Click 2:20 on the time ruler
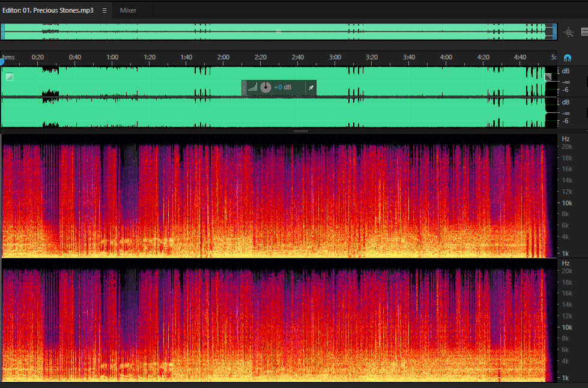Viewport: 588px width, 388px height. [260, 57]
